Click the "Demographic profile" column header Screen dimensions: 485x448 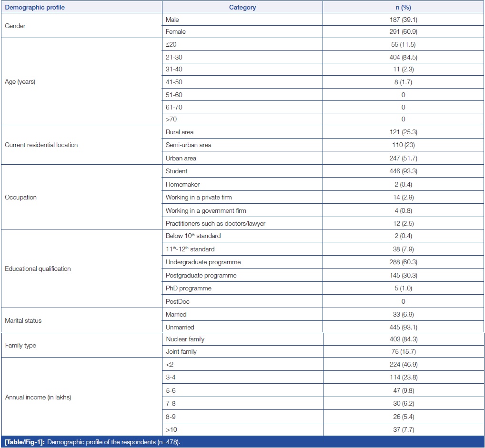coord(35,8)
